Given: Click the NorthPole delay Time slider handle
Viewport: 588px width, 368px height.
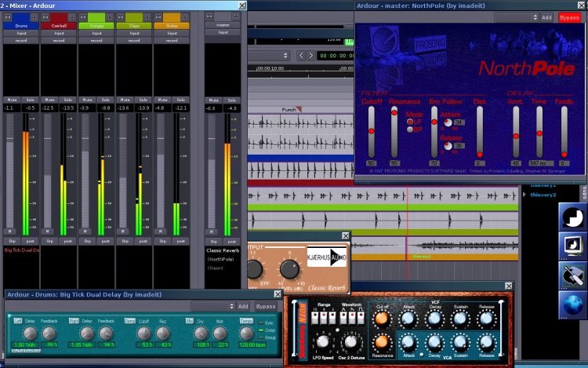Looking at the screenshot, I should click(539, 133).
